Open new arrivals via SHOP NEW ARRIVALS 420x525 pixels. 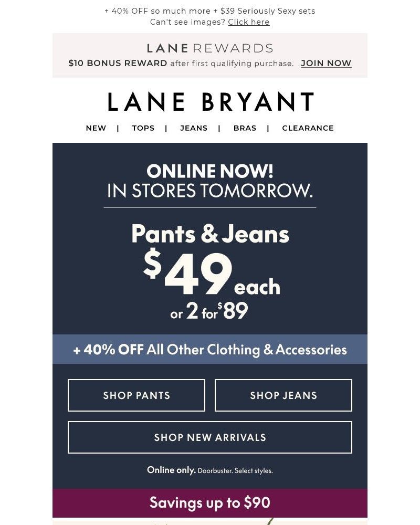click(x=209, y=437)
